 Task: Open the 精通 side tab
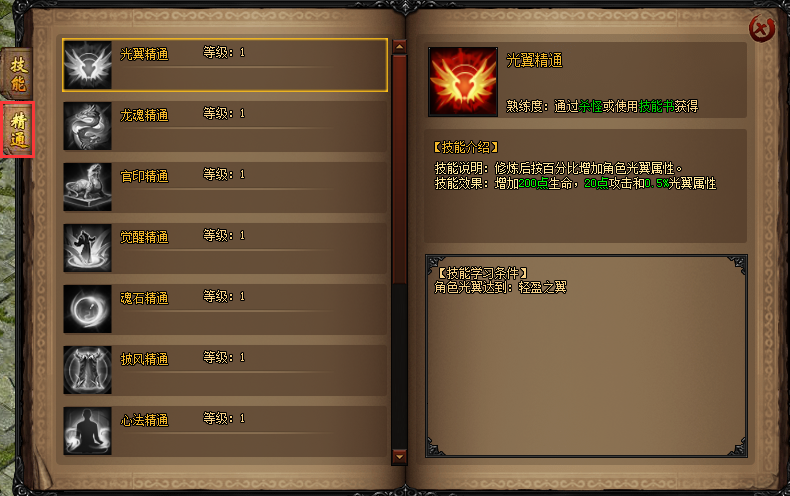[x=18, y=130]
